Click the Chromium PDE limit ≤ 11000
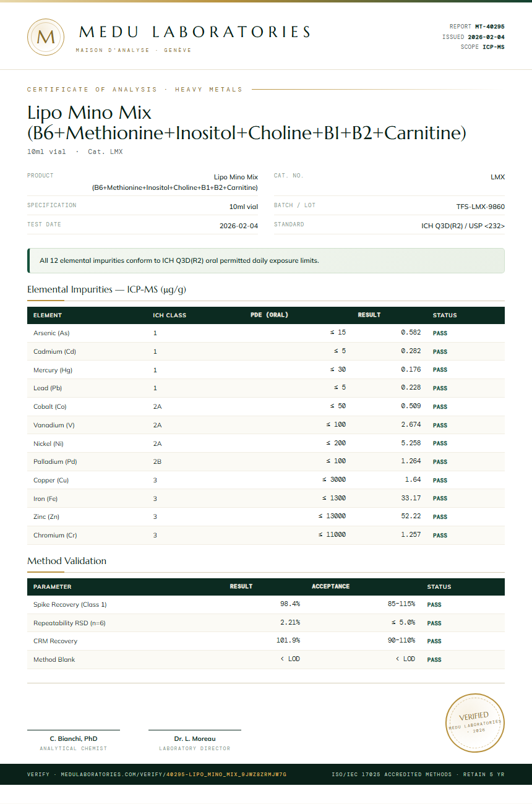Viewport: 532px width, 804px height. coord(332,535)
